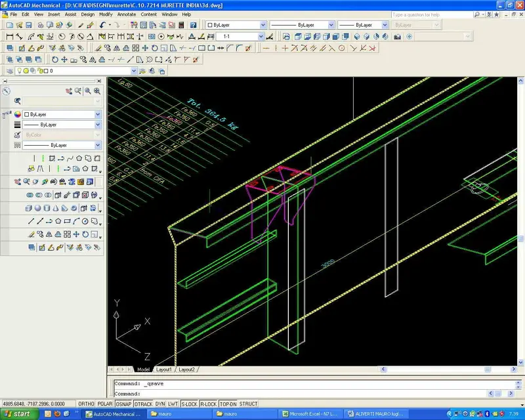The width and height of the screenshot is (525, 420).
Task: Expand the layer name dropdown showing 0
Action: click(x=134, y=71)
